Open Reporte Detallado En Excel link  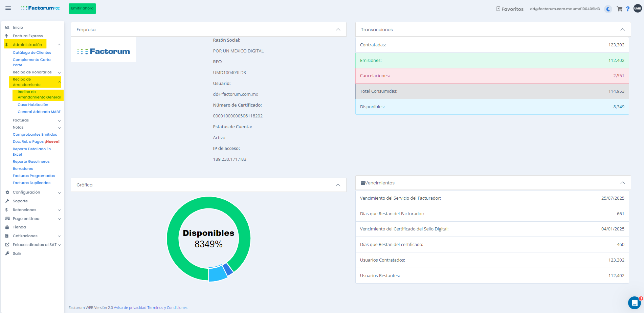point(32,152)
